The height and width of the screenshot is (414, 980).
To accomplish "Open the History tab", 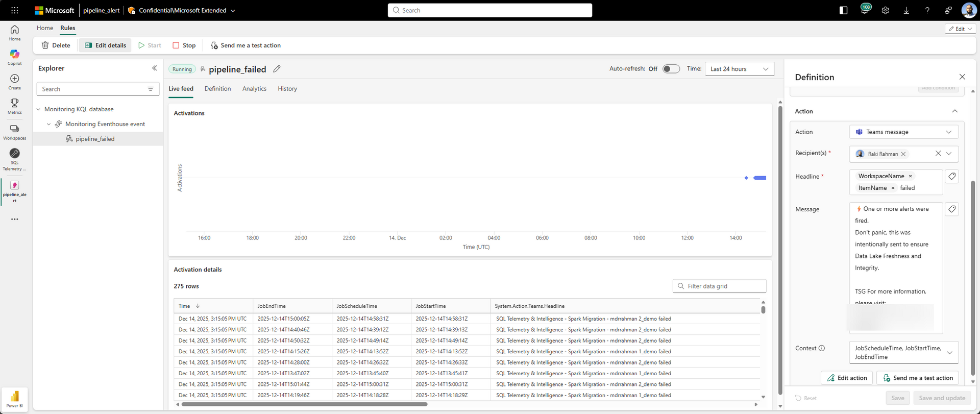I will tap(287, 89).
